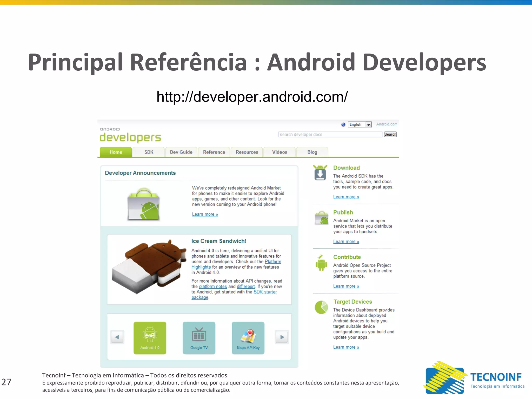Click the Ice Cream Sandwich image

[149, 267]
